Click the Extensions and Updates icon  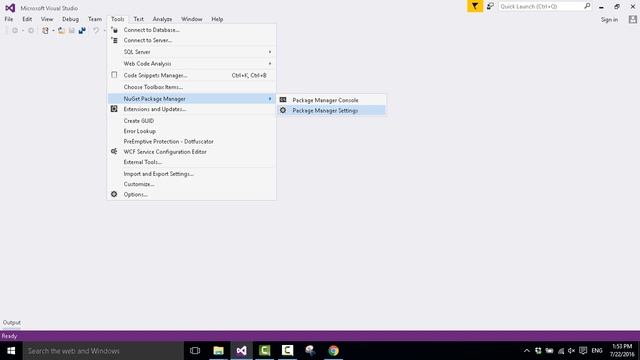pos(114,109)
